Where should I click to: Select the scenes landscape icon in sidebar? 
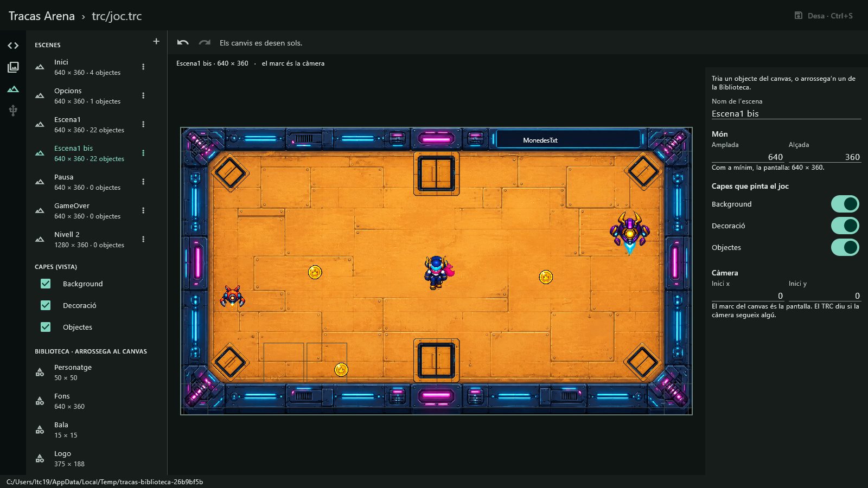pos(13,89)
